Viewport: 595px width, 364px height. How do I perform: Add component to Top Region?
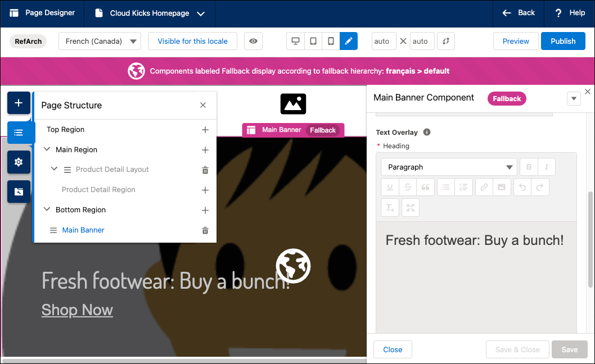point(205,130)
